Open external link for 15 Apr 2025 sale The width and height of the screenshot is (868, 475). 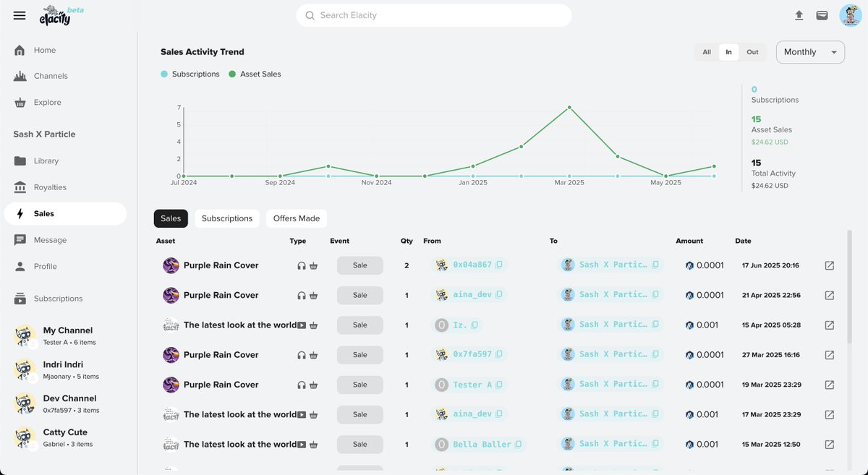click(x=830, y=325)
